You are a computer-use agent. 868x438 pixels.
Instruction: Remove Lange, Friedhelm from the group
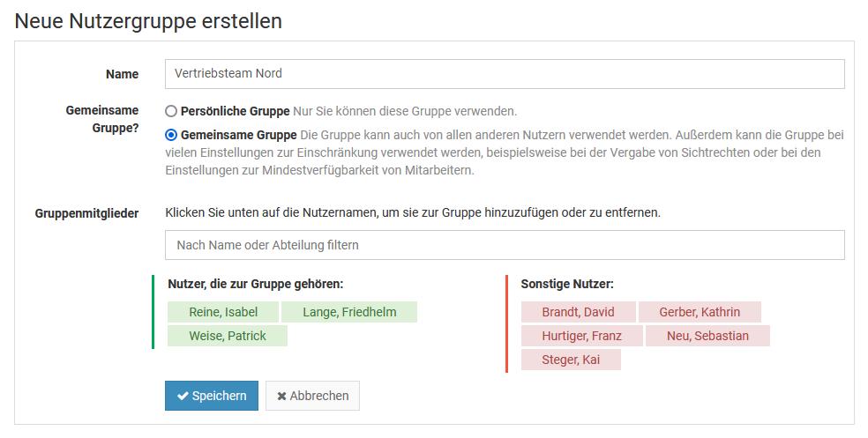[x=349, y=312]
